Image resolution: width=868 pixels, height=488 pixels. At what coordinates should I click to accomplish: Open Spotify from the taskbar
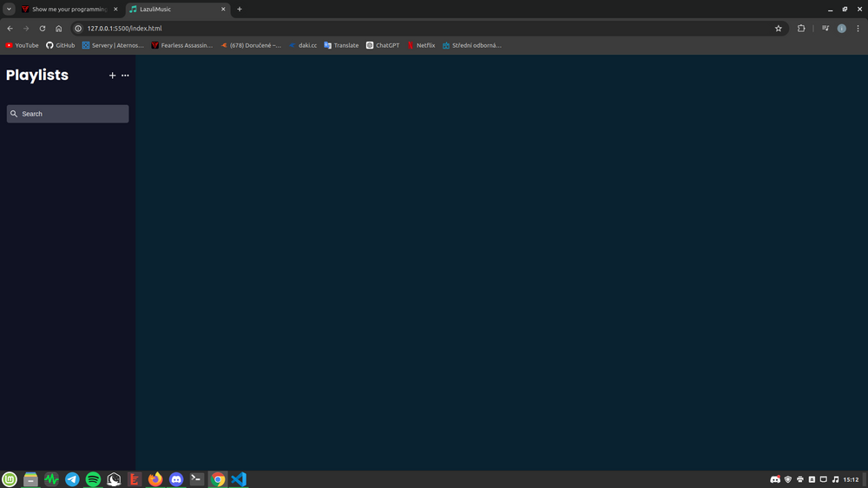(93, 479)
